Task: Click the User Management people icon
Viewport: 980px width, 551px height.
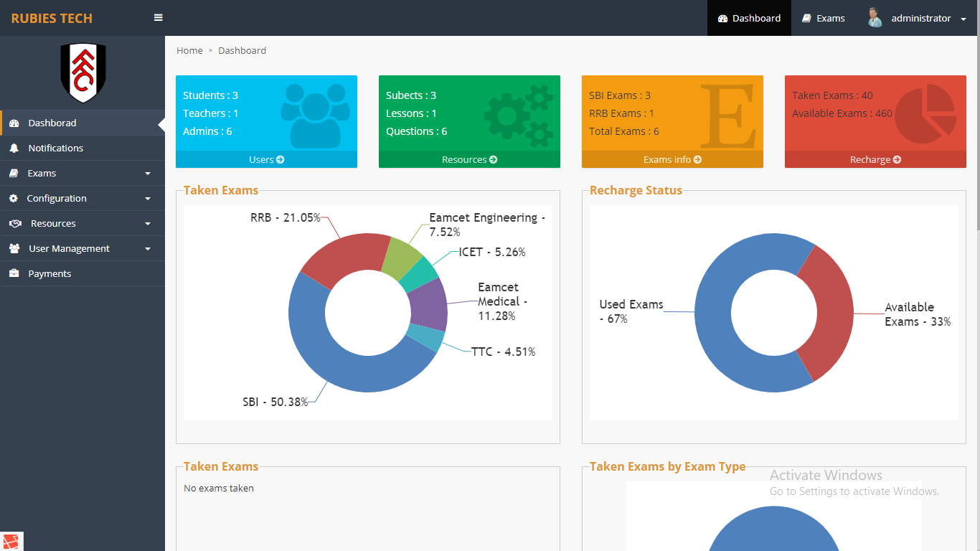Action: coord(14,249)
